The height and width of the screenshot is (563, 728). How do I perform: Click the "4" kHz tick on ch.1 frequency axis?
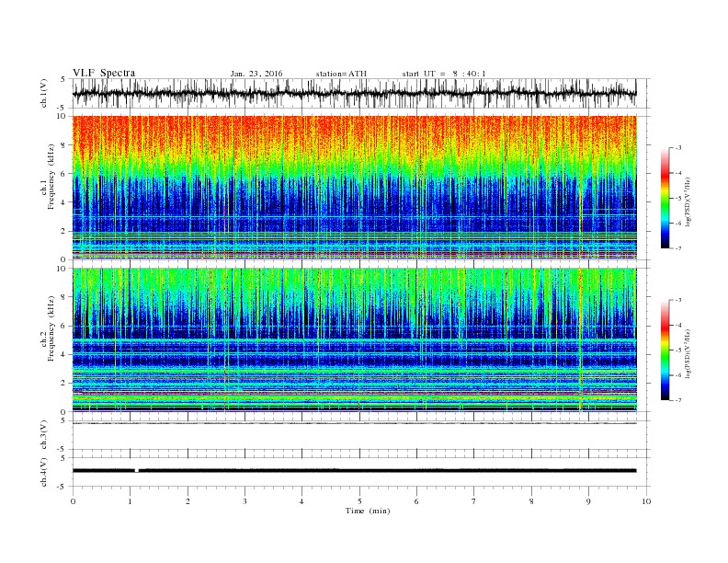64,202
